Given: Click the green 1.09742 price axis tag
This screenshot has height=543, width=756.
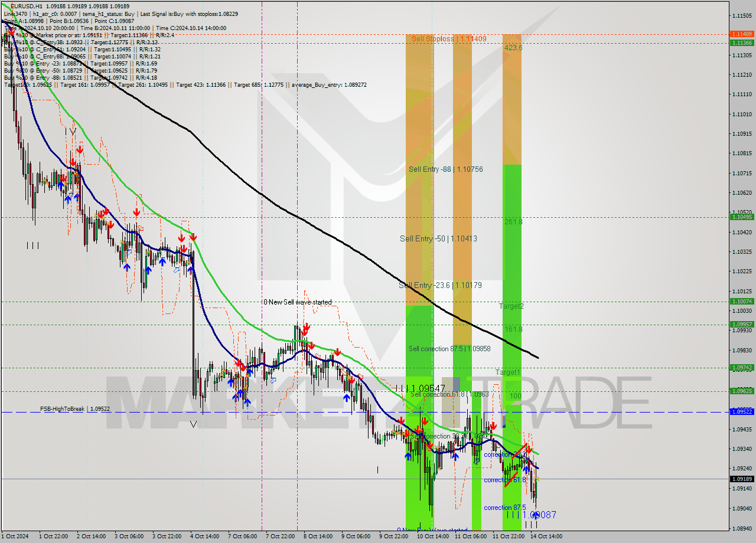Looking at the screenshot, I should pyautogui.click(x=742, y=367).
